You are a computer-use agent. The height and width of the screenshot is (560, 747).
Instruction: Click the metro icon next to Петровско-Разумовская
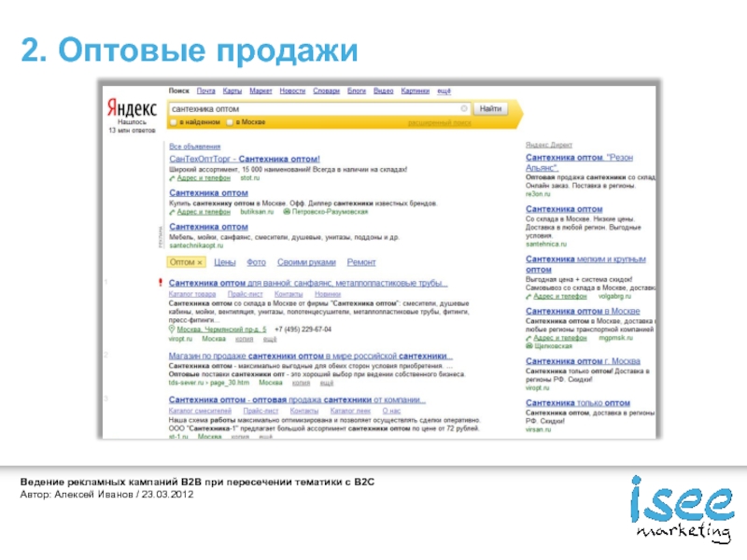click(x=287, y=212)
